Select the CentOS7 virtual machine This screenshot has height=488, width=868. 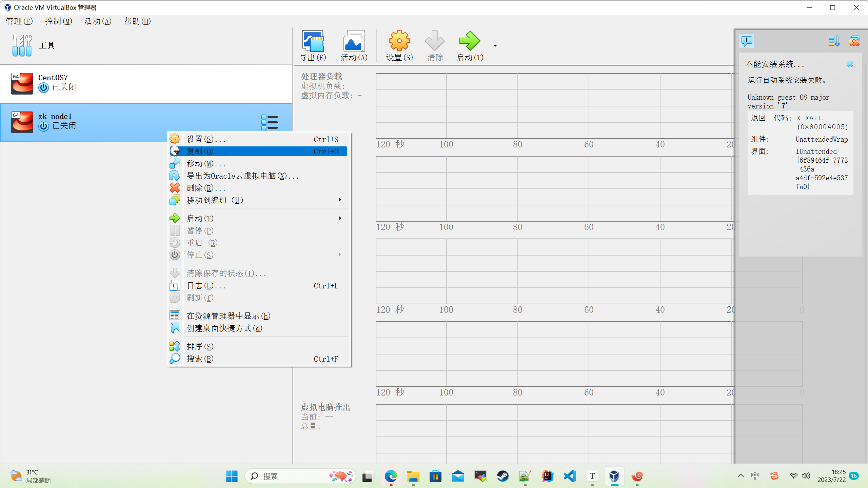click(x=146, y=83)
